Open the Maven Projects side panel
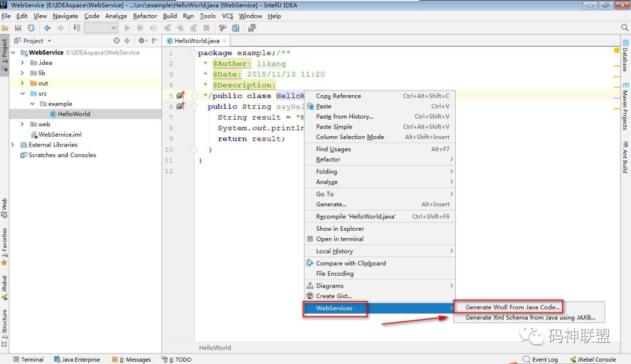The width and height of the screenshot is (631, 364). [625, 106]
